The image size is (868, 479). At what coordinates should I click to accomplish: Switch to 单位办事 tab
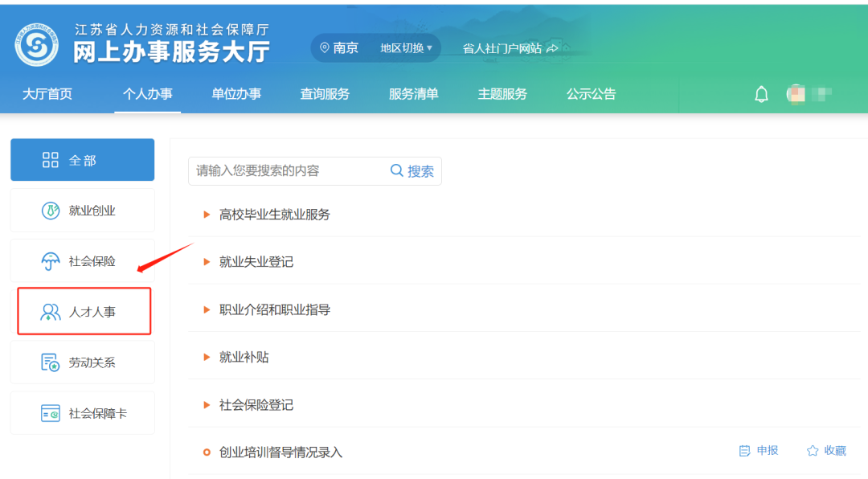pyautogui.click(x=236, y=94)
